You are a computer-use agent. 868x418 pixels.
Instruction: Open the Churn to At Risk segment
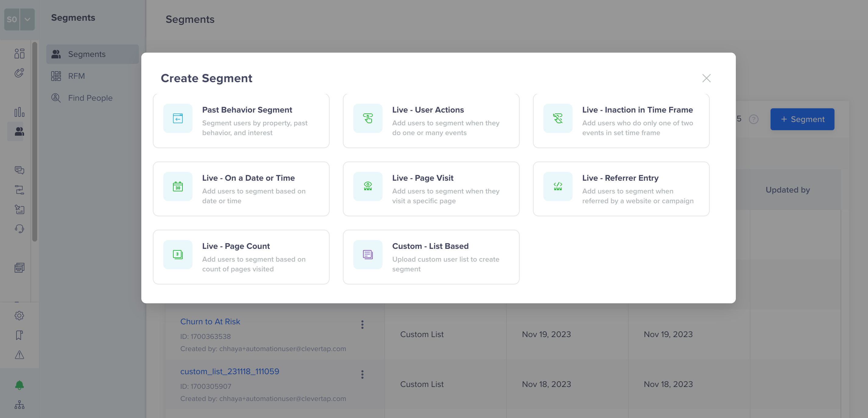tap(210, 321)
